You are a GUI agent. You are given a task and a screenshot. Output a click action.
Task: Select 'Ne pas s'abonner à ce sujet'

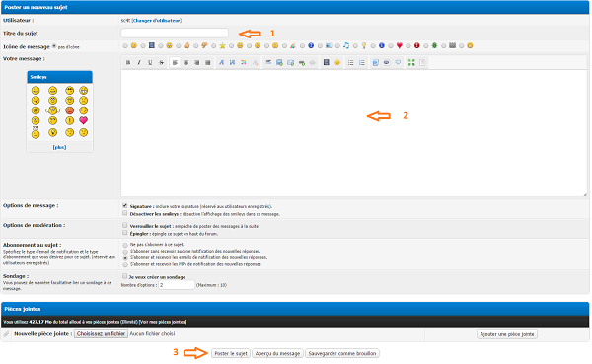(x=125, y=245)
